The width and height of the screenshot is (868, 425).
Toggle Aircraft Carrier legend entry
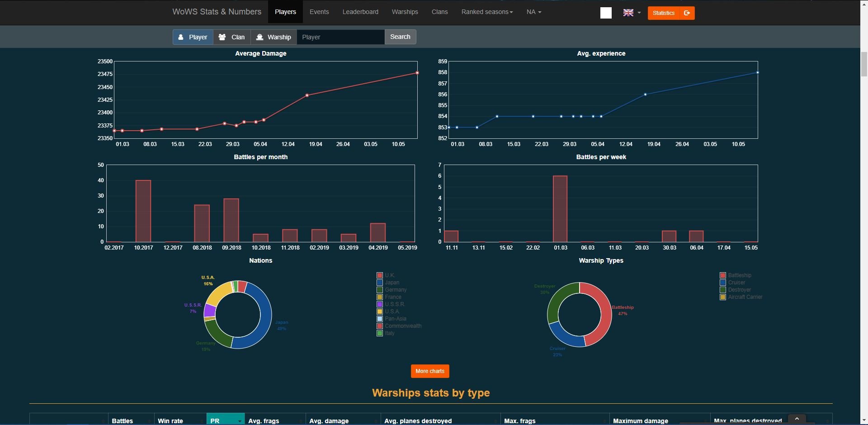[745, 297]
